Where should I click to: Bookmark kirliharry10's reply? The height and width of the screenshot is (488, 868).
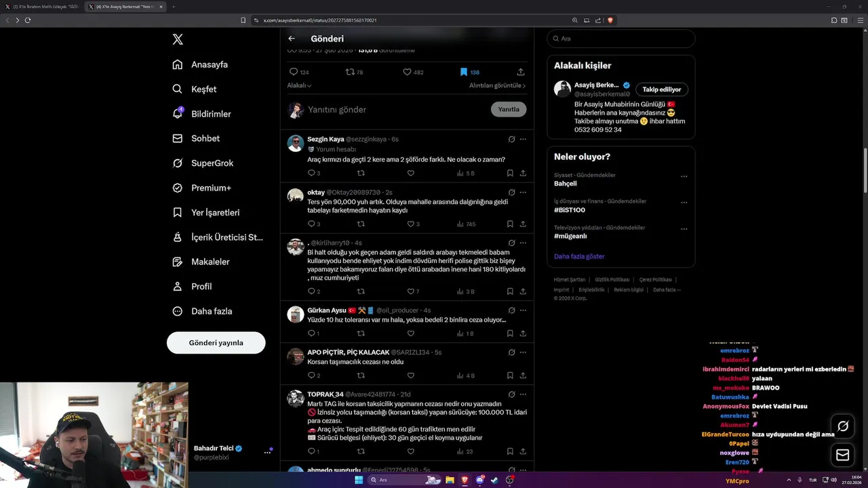coord(510,291)
